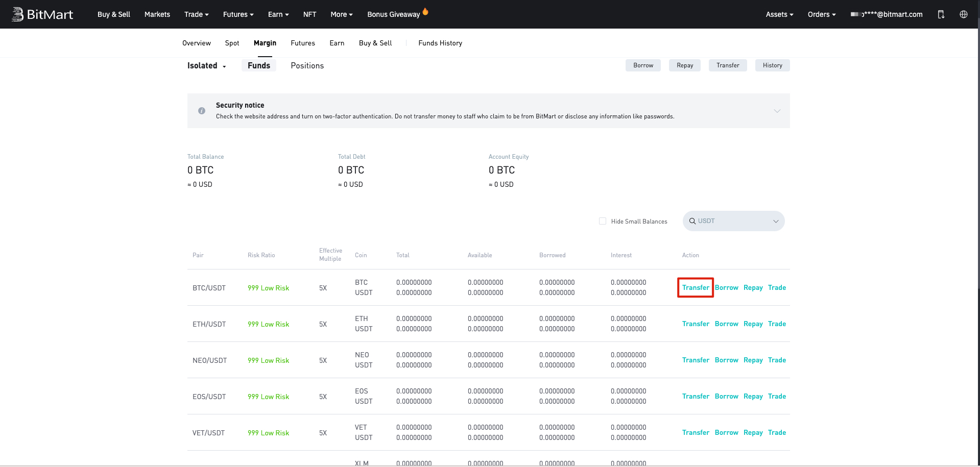Click the Available column header
This screenshot has width=980, height=467.
coord(480,255)
